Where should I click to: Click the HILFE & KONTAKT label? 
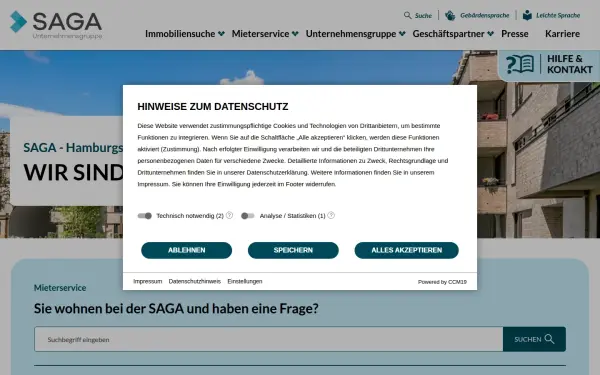point(570,64)
